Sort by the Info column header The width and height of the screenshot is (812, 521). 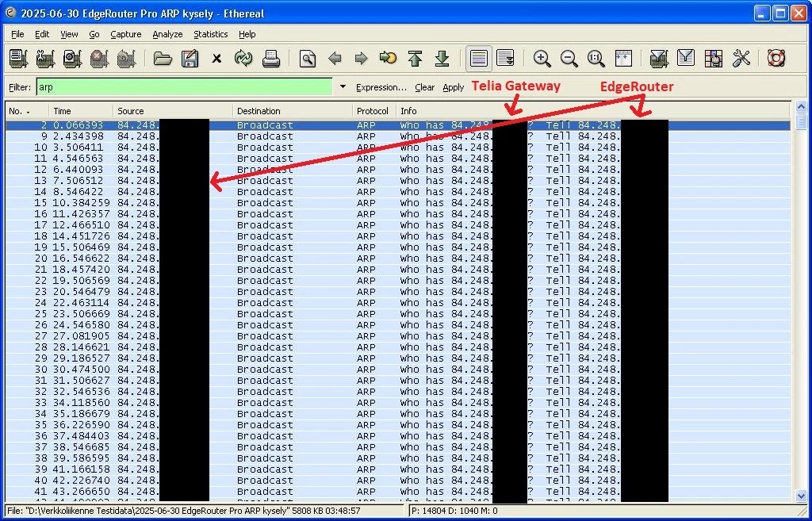(x=593, y=111)
